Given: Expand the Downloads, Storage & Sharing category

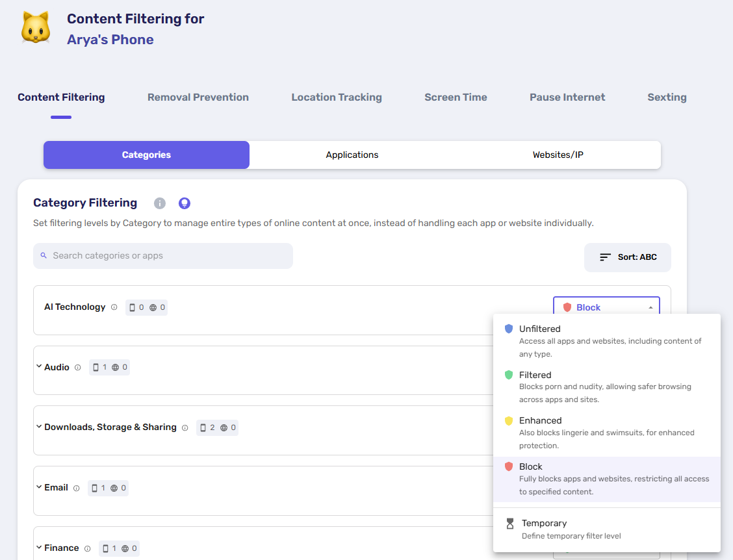Looking at the screenshot, I should (39, 427).
